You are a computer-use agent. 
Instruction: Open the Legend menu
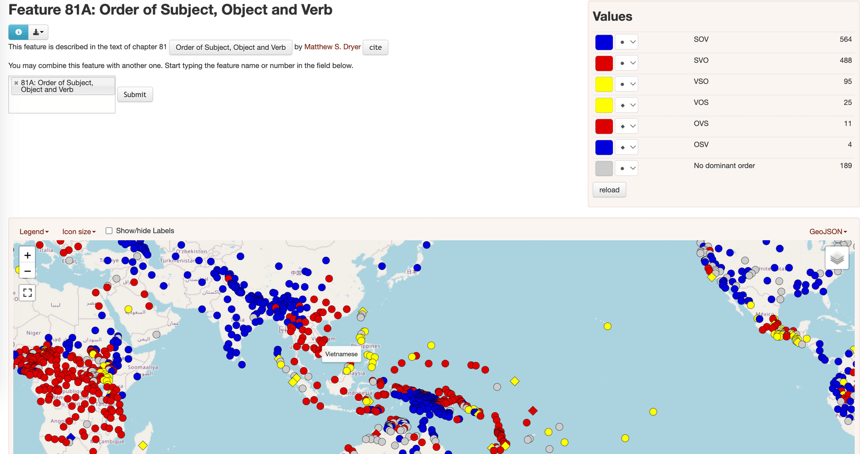[x=34, y=232]
